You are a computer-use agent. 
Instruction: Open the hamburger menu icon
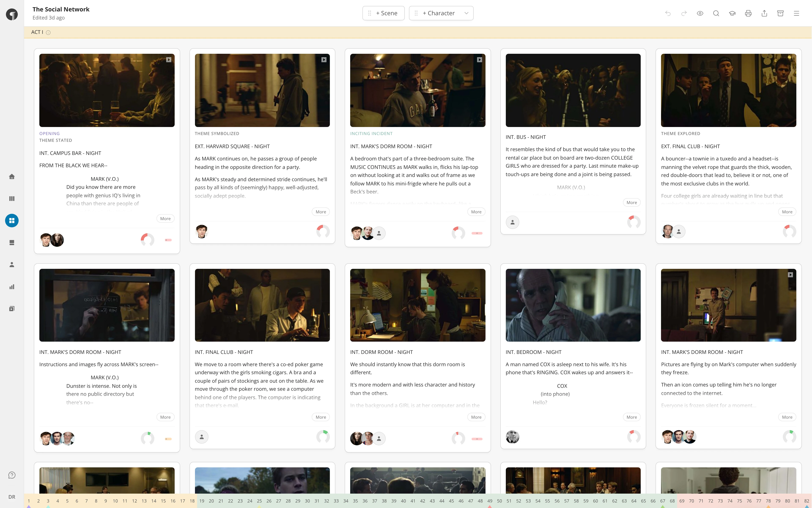(x=797, y=13)
